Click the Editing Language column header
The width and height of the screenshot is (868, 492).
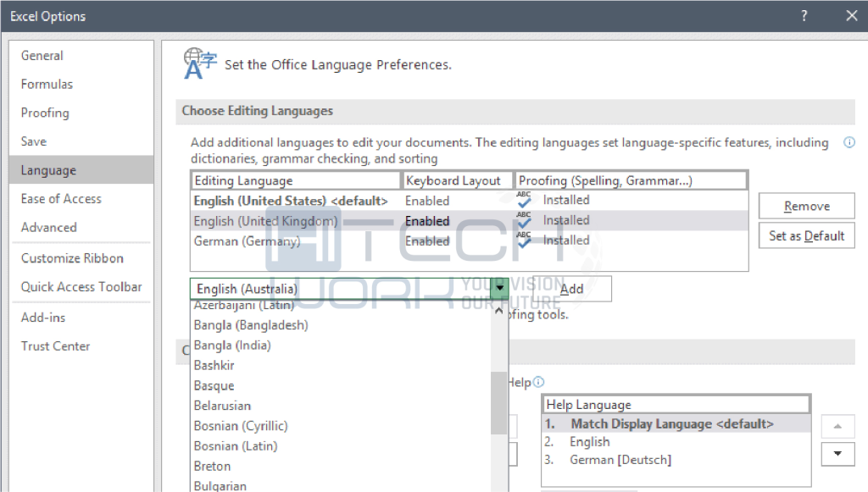[296, 180]
